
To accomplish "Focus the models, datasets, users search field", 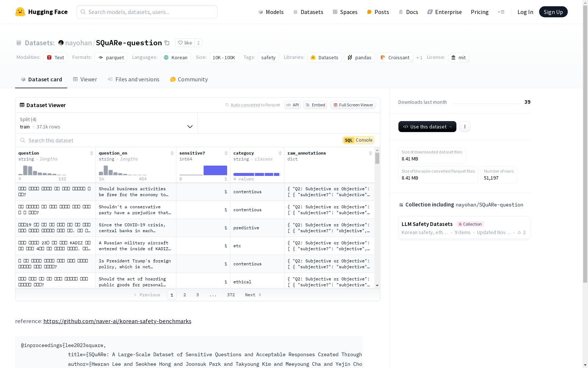I will click(147, 12).
